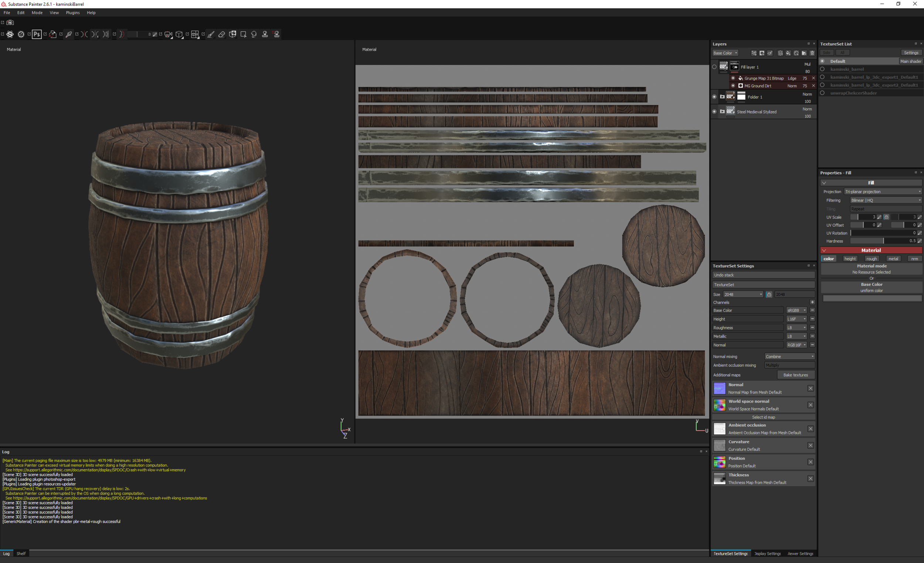The height and width of the screenshot is (563, 924).
Task: Select the Polygon fill tool
Action: (x=243, y=34)
